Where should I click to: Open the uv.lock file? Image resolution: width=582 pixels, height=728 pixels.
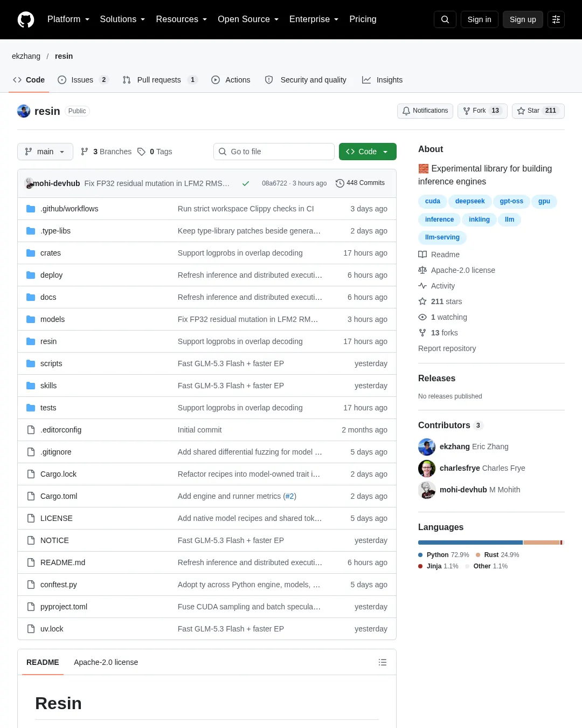coord(52,629)
